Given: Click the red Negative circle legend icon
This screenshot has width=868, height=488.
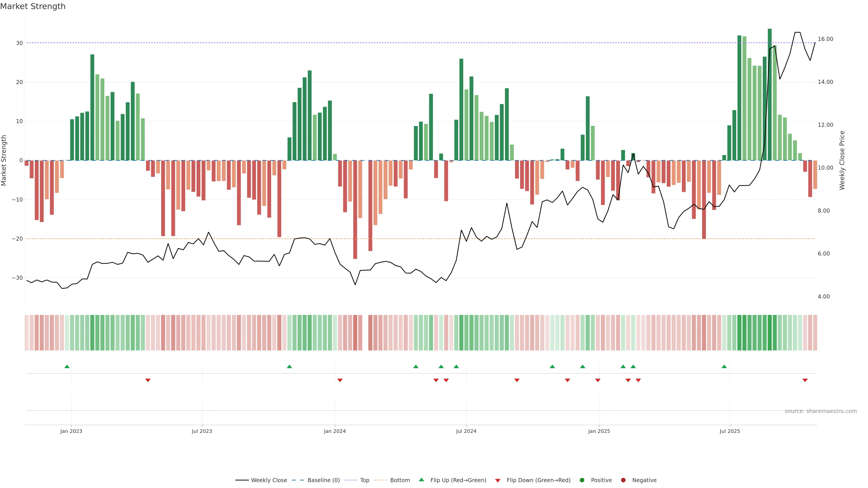Looking at the screenshot, I should (x=623, y=480).
